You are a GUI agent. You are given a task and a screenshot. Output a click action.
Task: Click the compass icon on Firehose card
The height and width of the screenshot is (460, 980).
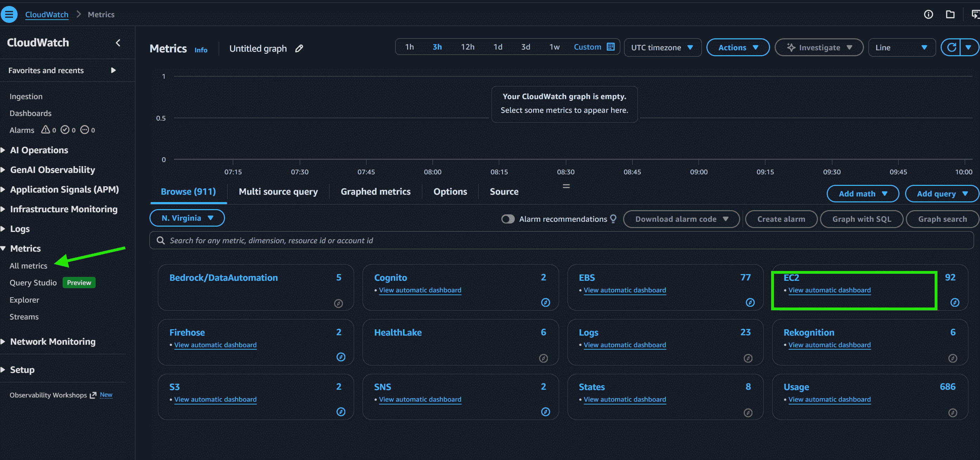pyautogui.click(x=341, y=357)
